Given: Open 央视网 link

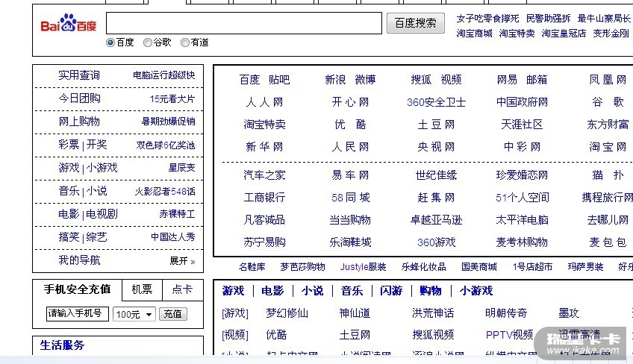Looking at the screenshot, I should 437,147.
